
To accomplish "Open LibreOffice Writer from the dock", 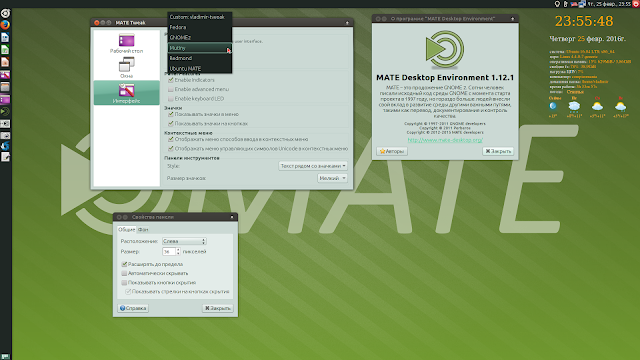I will point(5,38).
